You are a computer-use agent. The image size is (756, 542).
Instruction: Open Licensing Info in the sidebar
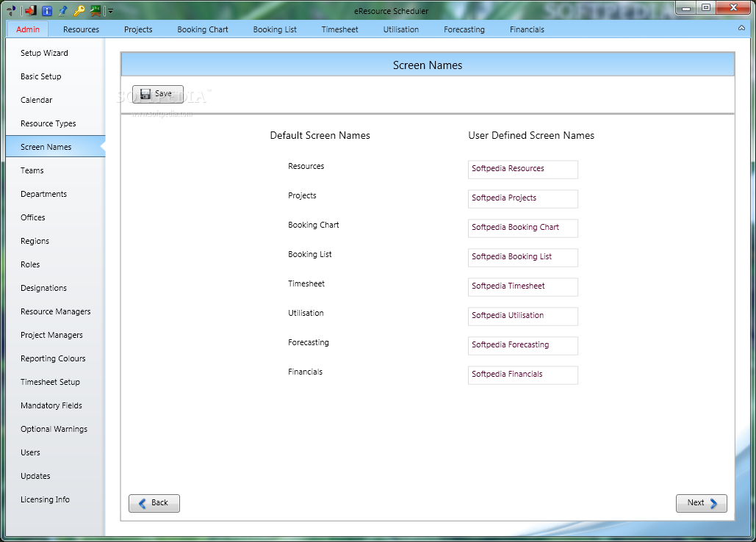coord(55,499)
